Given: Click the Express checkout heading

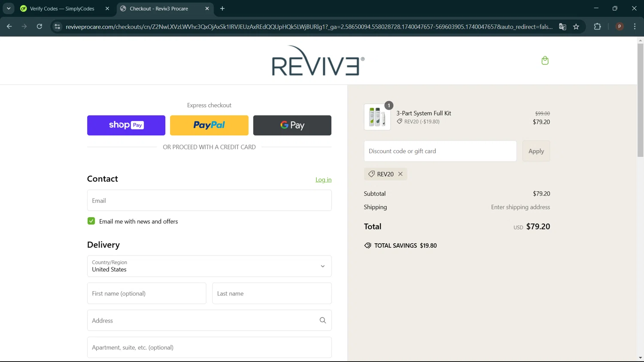Looking at the screenshot, I should click(x=209, y=105).
